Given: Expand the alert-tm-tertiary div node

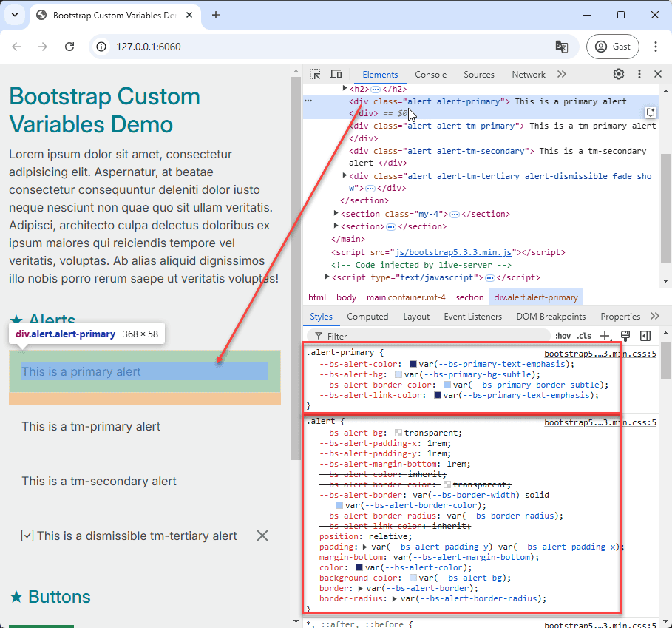Looking at the screenshot, I should pos(345,175).
